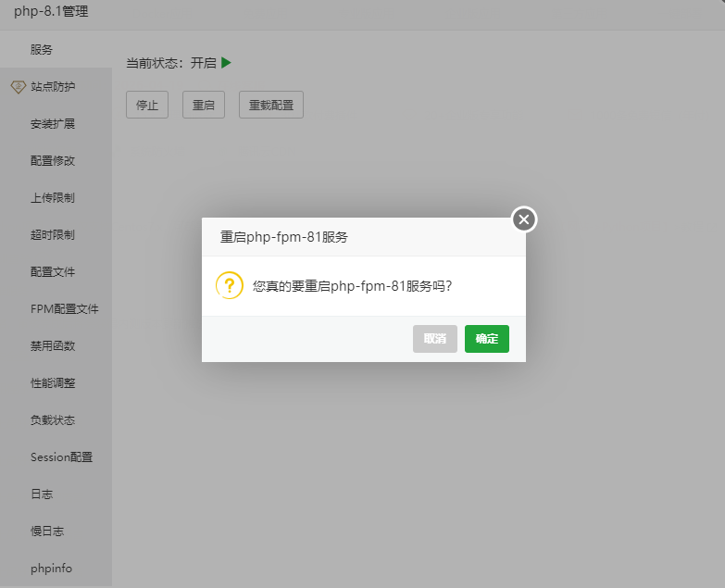Select the 服务 tab in sidebar
This screenshot has width=725, height=588.
pos(42,49)
